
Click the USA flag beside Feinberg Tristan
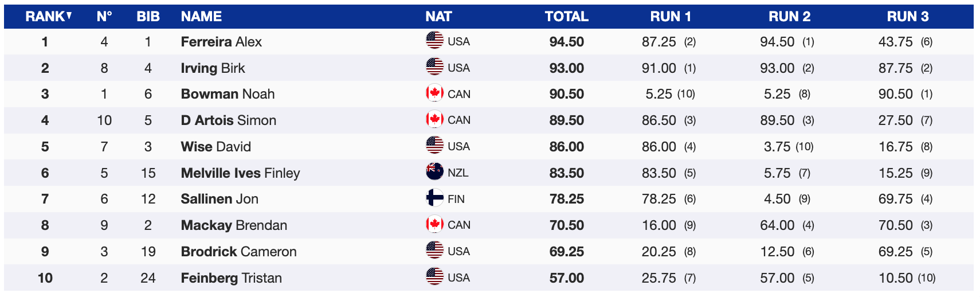(x=434, y=277)
